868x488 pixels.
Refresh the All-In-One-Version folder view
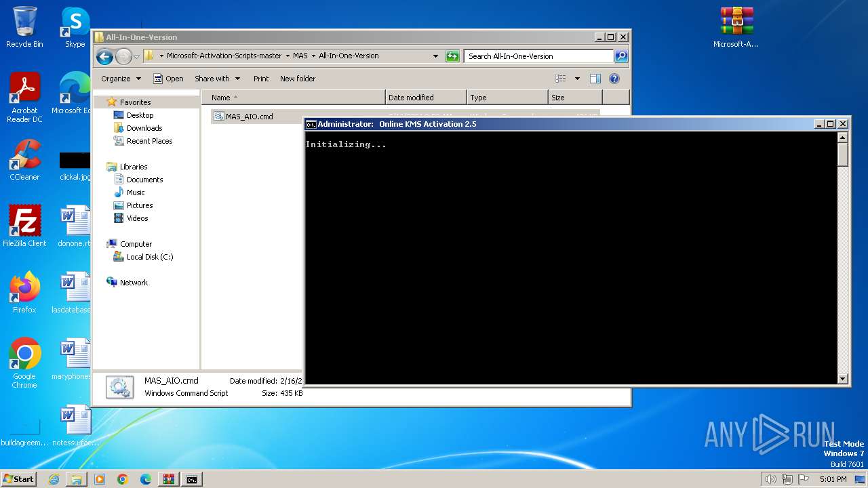click(452, 56)
